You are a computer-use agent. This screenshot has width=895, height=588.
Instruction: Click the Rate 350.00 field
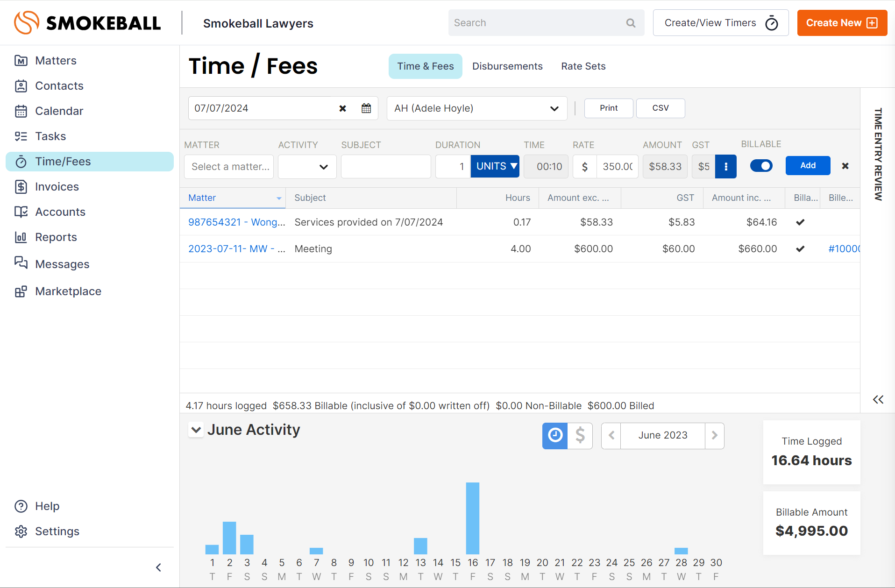pyautogui.click(x=617, y=167)
